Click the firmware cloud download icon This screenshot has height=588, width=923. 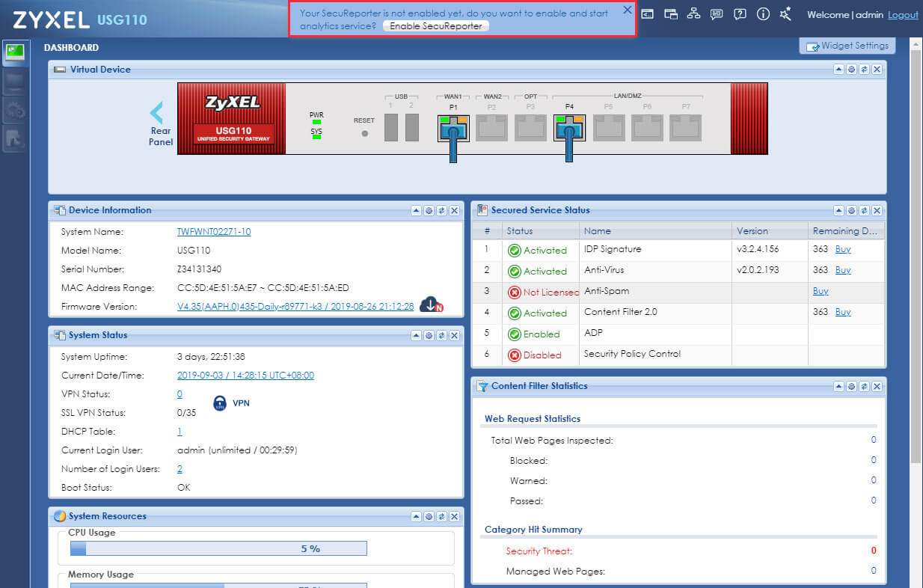click(x=432, y=304)
